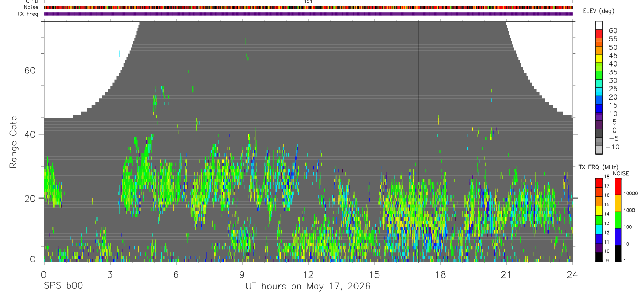Click the '18' tick on UT hours axis
Image resolution: width=644 pixels, height=297 pixels.
pos(440,274)
